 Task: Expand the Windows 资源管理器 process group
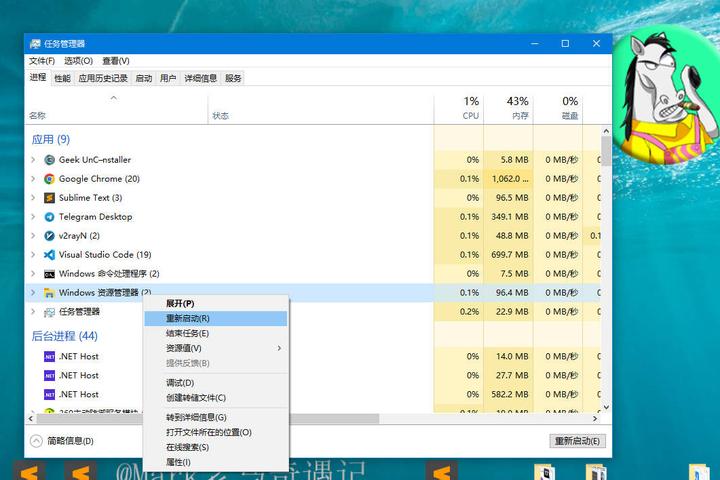point(33,293)
